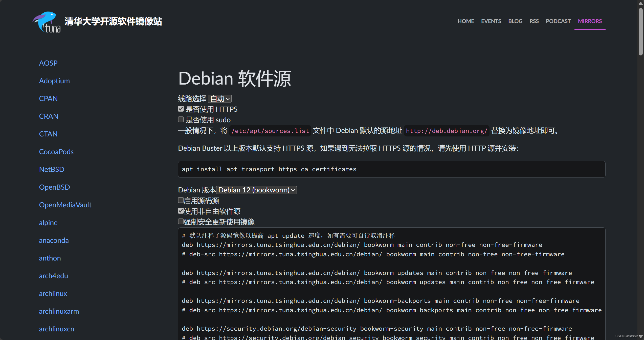644x340 pixels.
Task: Toggle the 是否使用 HTTPS checkbox
Action: click(181, 109)
